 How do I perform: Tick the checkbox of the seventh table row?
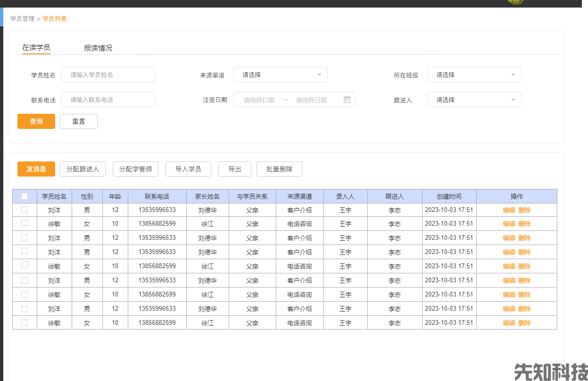25,294
